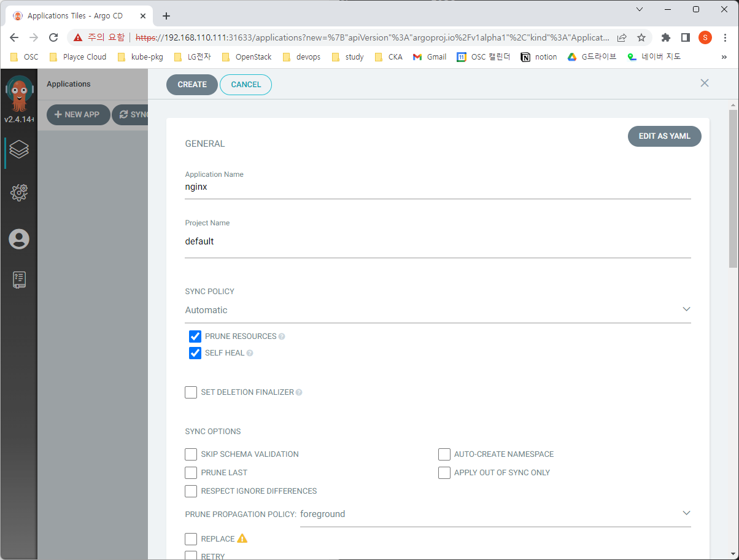Viewport: 739px width, 560px height.
Task: Open the tab search dropdown arrow
Action: click(x=640, y=9)
